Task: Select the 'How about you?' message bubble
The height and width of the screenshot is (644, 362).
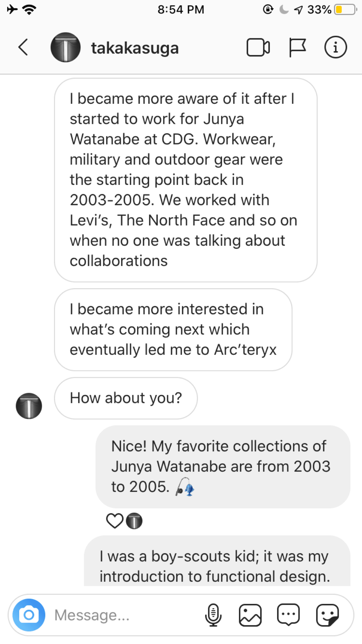Action: click(126, 398)
